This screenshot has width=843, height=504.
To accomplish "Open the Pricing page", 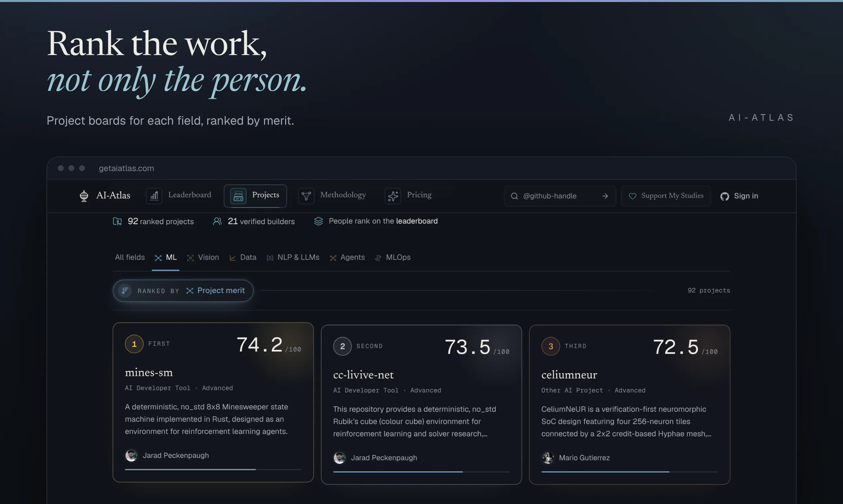I will (x=408, y=196).
